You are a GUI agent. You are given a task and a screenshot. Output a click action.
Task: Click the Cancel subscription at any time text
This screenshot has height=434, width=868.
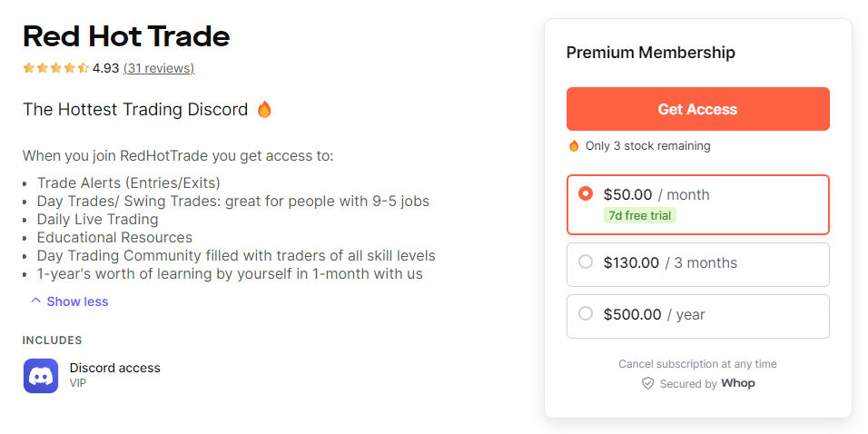697,364
